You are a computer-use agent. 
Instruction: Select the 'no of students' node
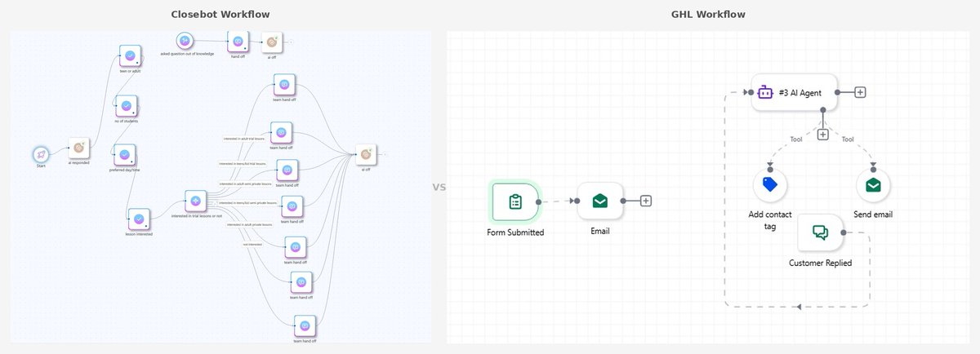126,105
